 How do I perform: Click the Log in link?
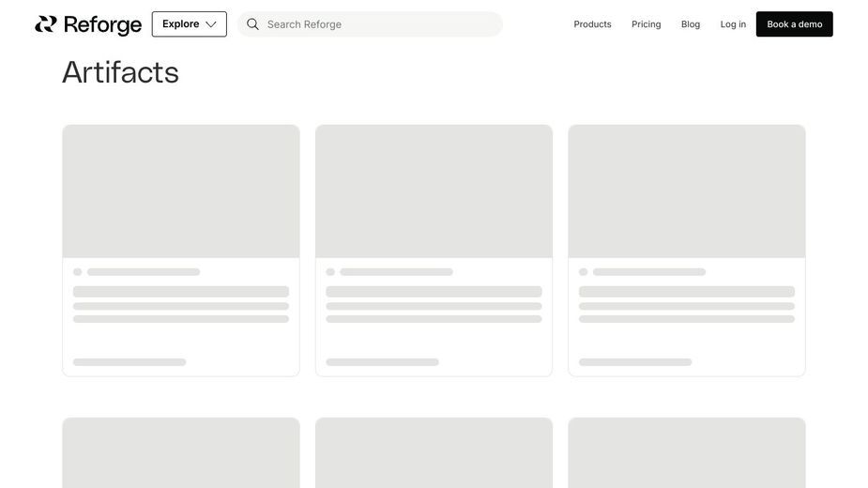(733, 24)
